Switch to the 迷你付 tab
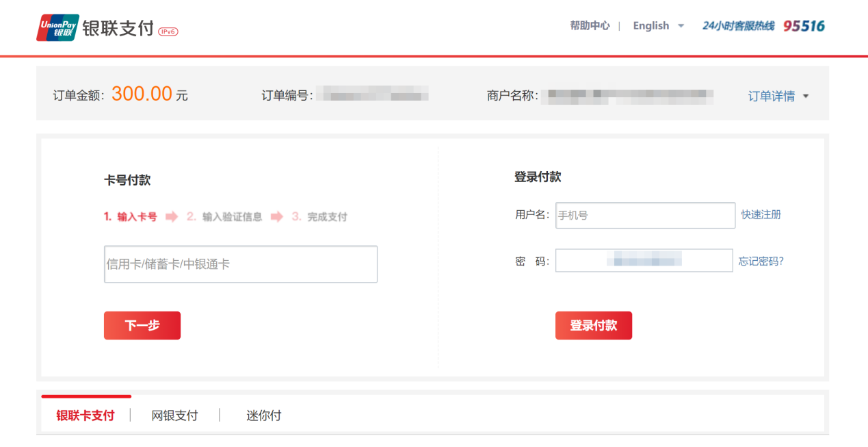 [x=263, y=416]
